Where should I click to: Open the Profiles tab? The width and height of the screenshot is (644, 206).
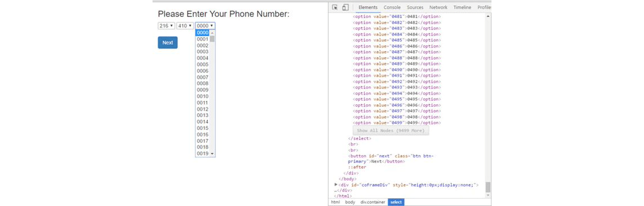[x=484, y=7]
